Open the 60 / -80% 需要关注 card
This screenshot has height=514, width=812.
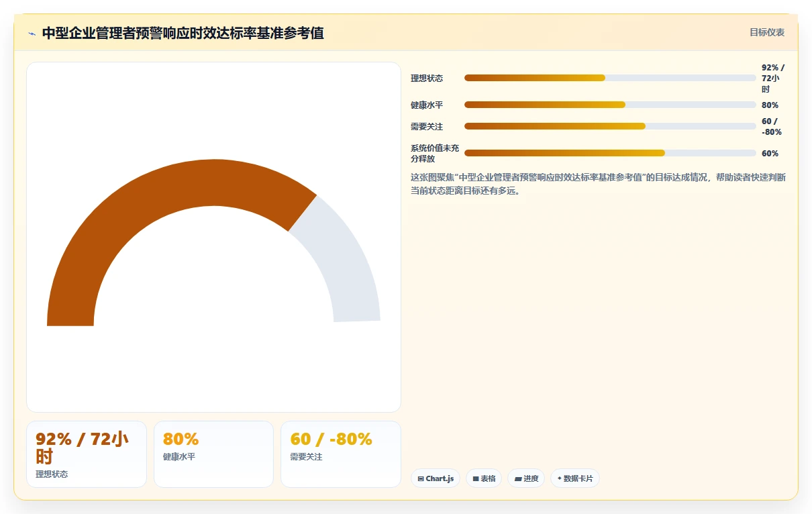[x=341, y=454]
